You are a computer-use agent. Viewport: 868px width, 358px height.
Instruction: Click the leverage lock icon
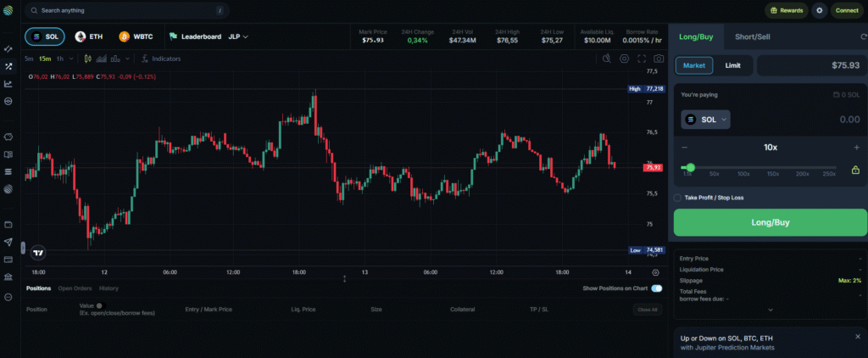855,171
